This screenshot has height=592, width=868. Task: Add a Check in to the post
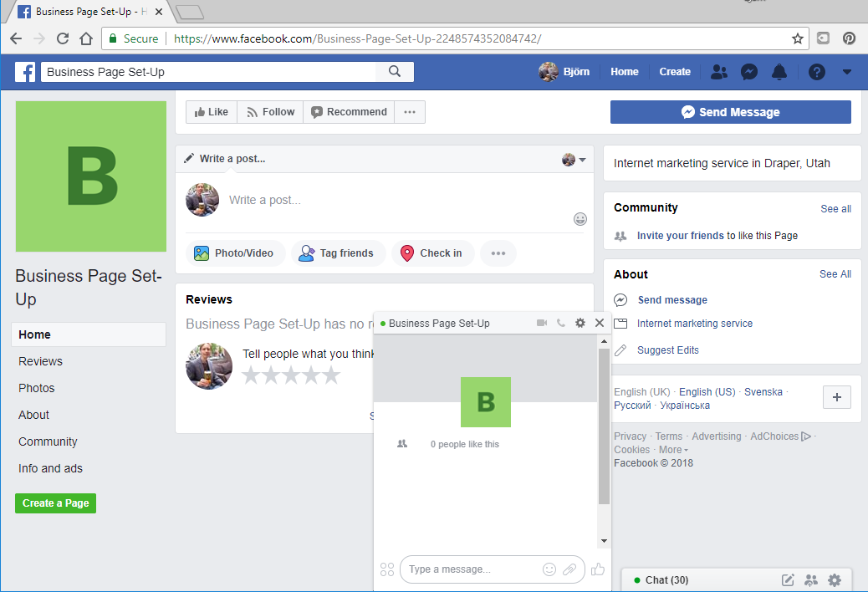[432, 253]
